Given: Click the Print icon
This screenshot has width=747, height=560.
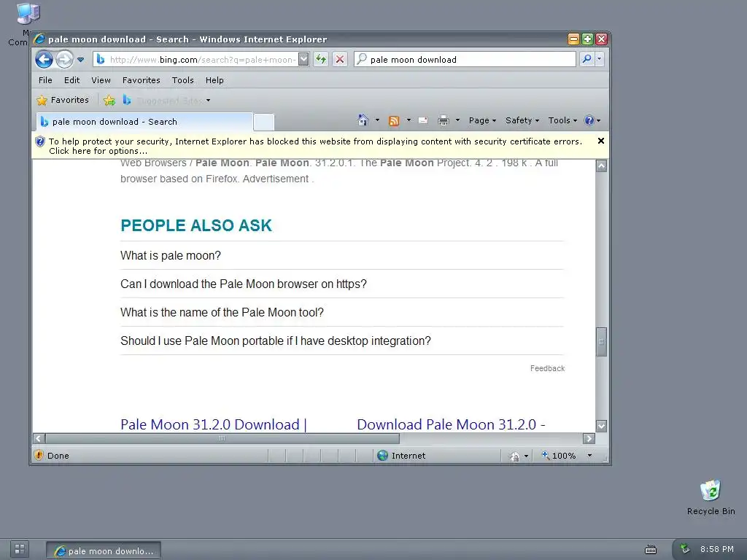Looking at the screenshot, I should (x=444, y=120).
